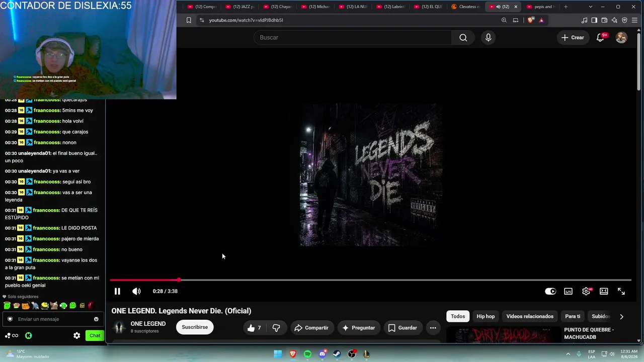Click the address bar URL youtube.com/watch
Viewport: 644px width, 362px height.
(246, 20)
